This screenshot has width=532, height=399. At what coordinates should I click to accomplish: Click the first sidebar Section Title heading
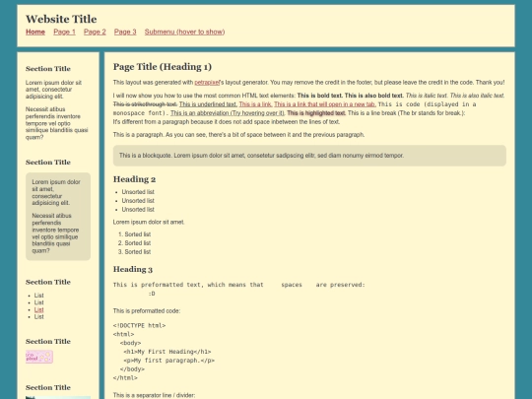tap(48, 69)
